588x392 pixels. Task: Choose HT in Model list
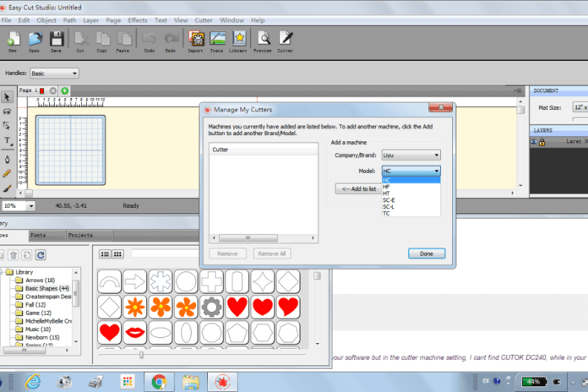click(x=411, y=193)
